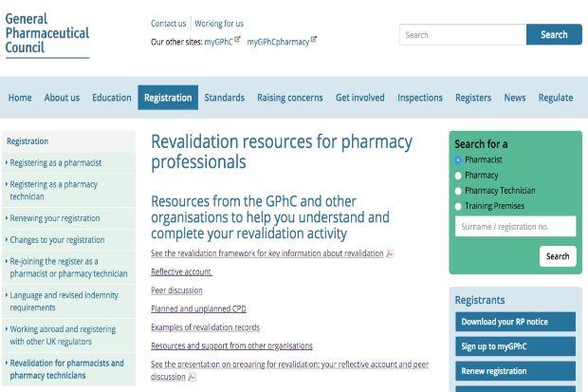Open the Inspections navigation tab
This screenshot has width=588, height=392.
[x=419, y=98]
